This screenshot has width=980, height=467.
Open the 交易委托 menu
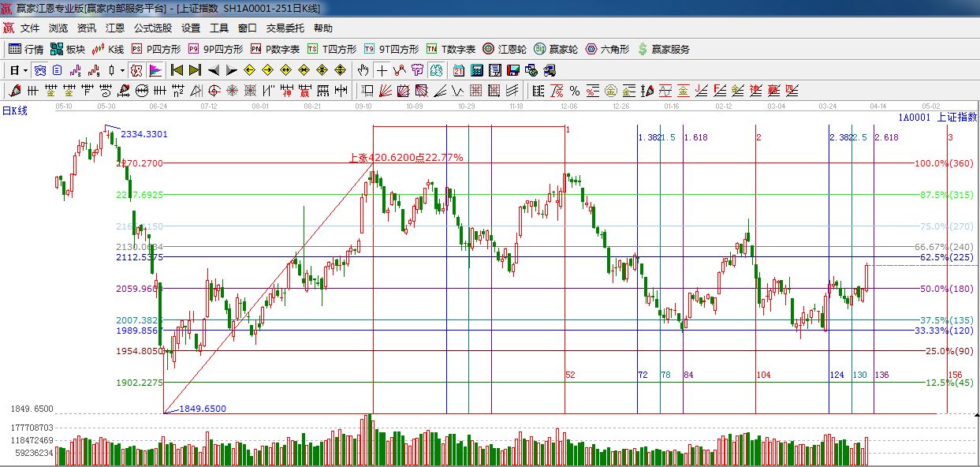(x=285, y=28)
